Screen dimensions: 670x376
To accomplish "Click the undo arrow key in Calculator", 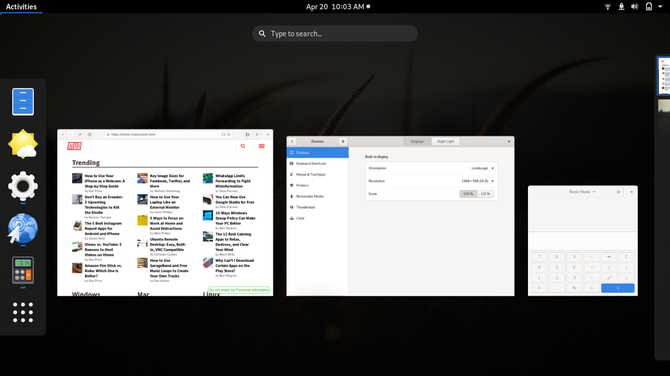I will pos(609,257).
